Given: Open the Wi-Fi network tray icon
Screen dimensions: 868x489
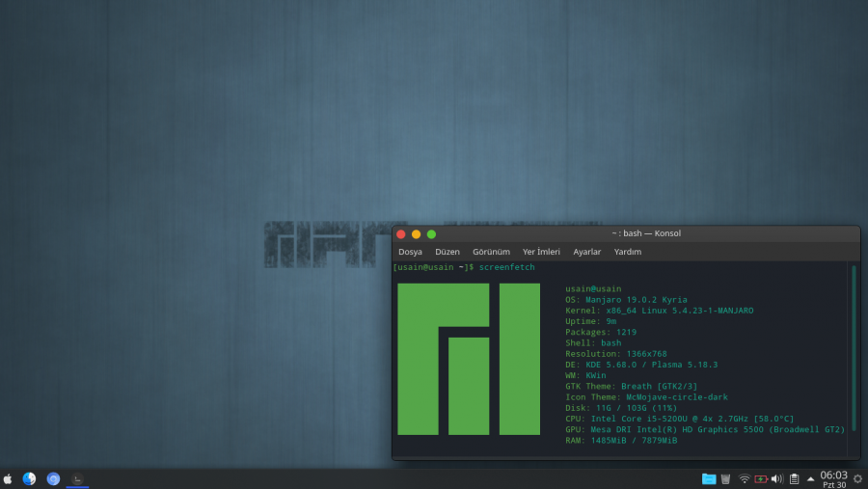Looking at the screenshot, I should point(745,478).
